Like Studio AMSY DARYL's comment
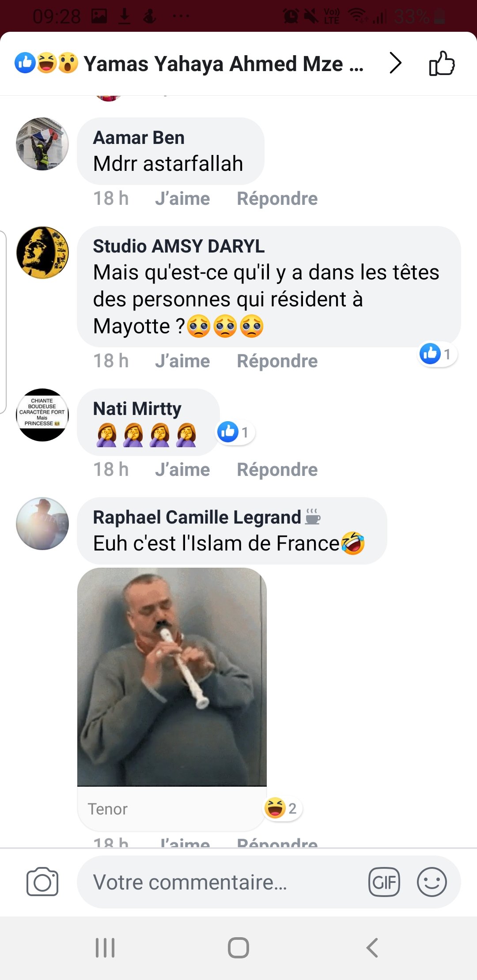 point(182,361)
